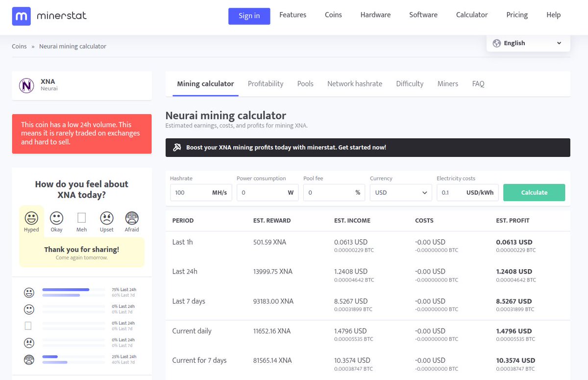Viewport: 588px width, 380px height.
Task: Click the Last 7 days reward 93183.00 XNA
Action: [273, 301]
